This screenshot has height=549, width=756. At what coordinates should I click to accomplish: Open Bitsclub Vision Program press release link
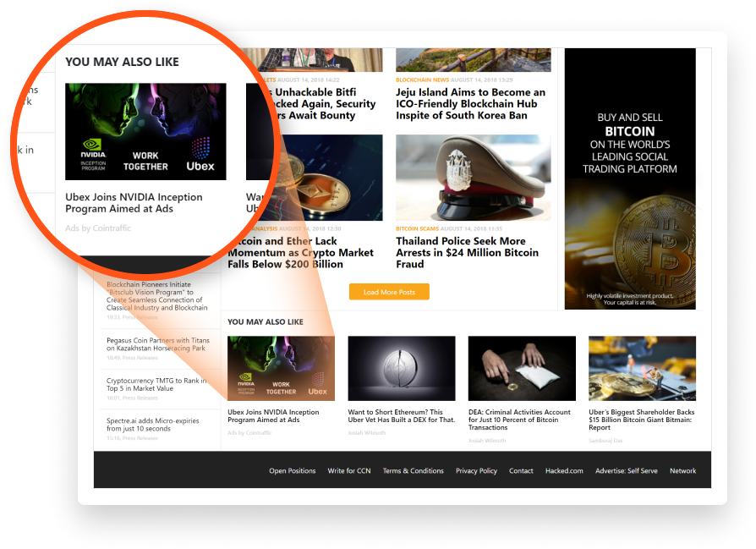pos(156,296)
